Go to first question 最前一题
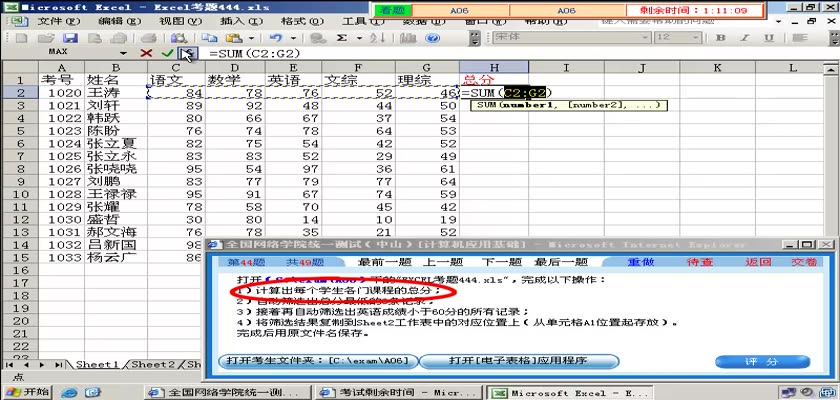This screenshot has height=400, width=840. point(384,262)
